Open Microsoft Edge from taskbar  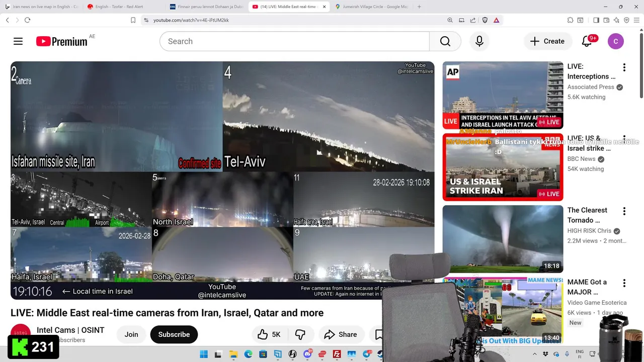248,354
